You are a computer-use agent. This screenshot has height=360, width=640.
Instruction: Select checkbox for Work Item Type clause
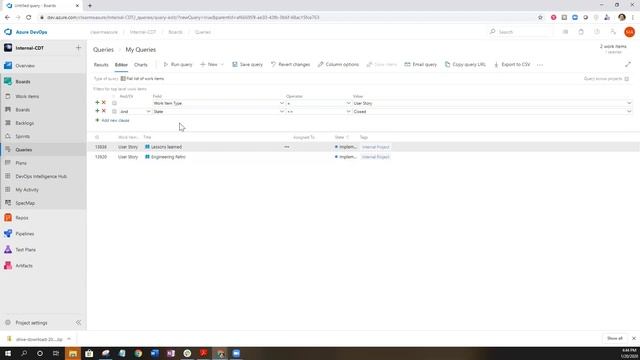tap(114, 103)
